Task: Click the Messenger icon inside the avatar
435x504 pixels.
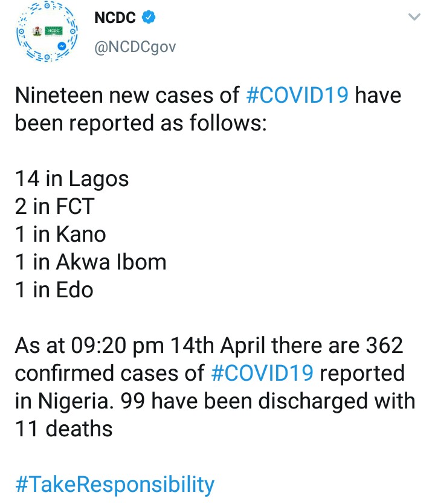Action: coord(62,47)
